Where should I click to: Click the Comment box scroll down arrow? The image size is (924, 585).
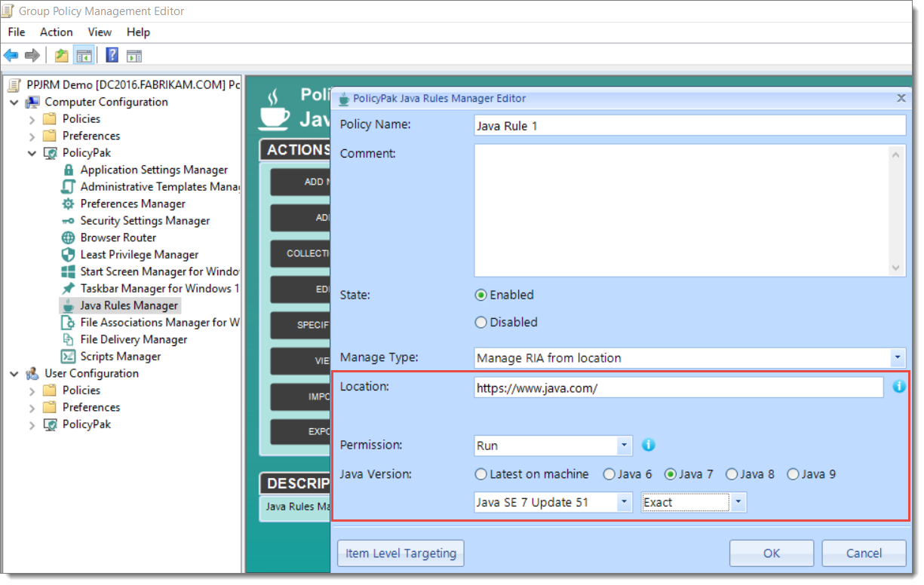tap(896, 268)
